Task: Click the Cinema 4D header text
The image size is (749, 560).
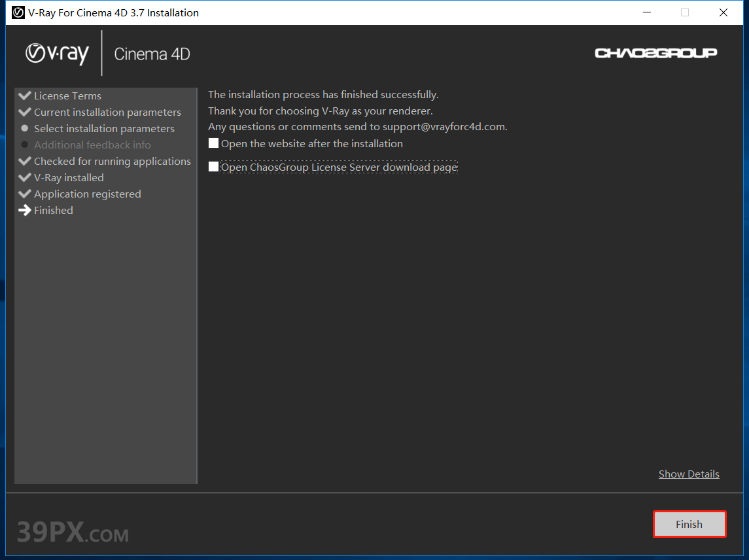Action: pyautogui.click(x=152, y=54)
